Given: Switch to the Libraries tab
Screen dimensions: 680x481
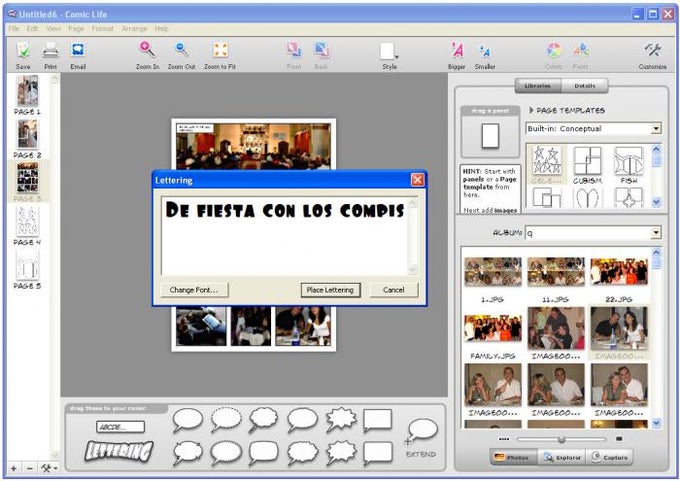Looking at the screenshot, I should [x=538, y=86].
